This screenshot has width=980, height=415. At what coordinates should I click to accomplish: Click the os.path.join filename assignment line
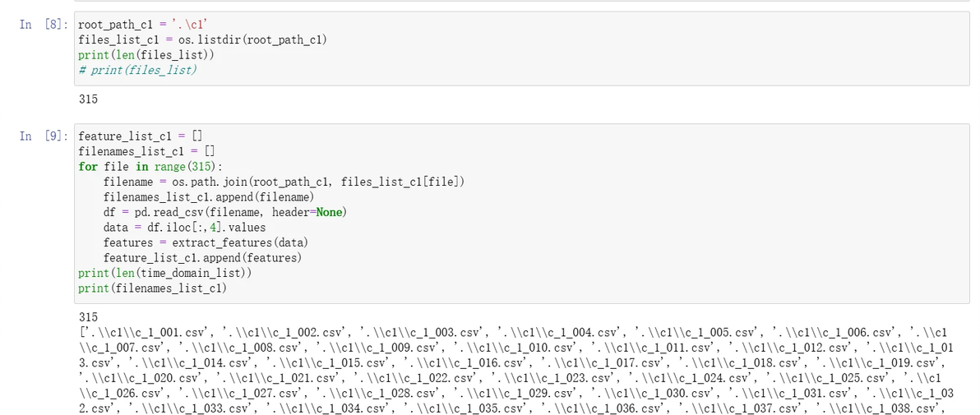[x=284, y=182]
